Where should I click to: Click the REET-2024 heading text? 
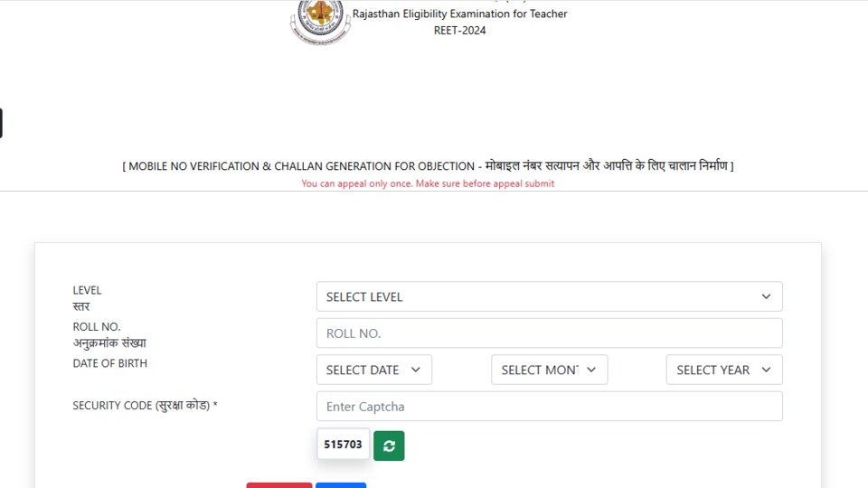coord(459,31)
